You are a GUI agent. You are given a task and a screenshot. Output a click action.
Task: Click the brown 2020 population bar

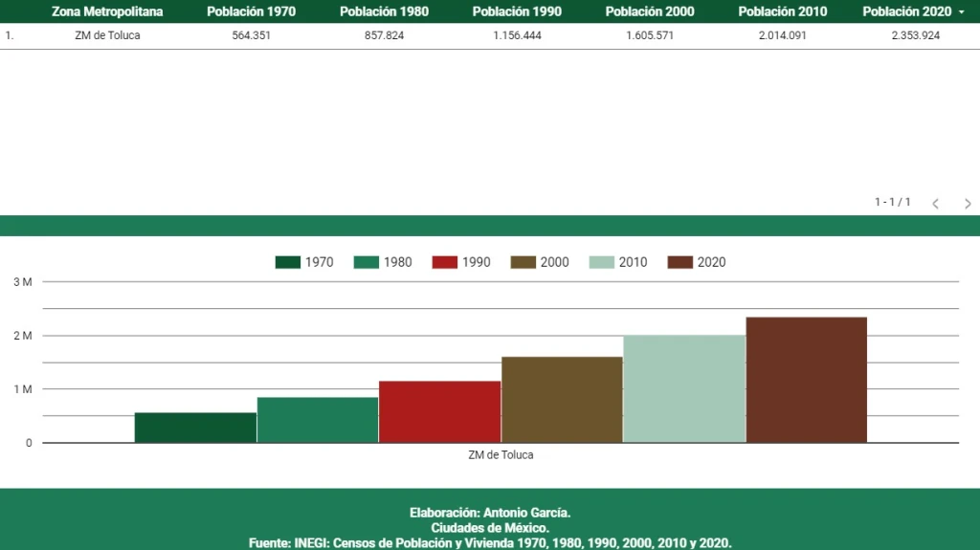click(x=806, y=380)
